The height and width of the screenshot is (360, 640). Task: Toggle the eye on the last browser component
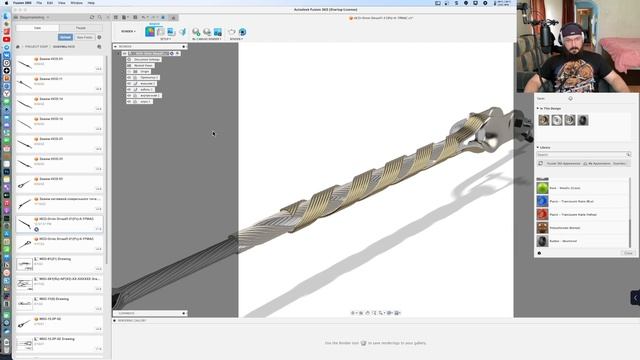coord(129,101)
